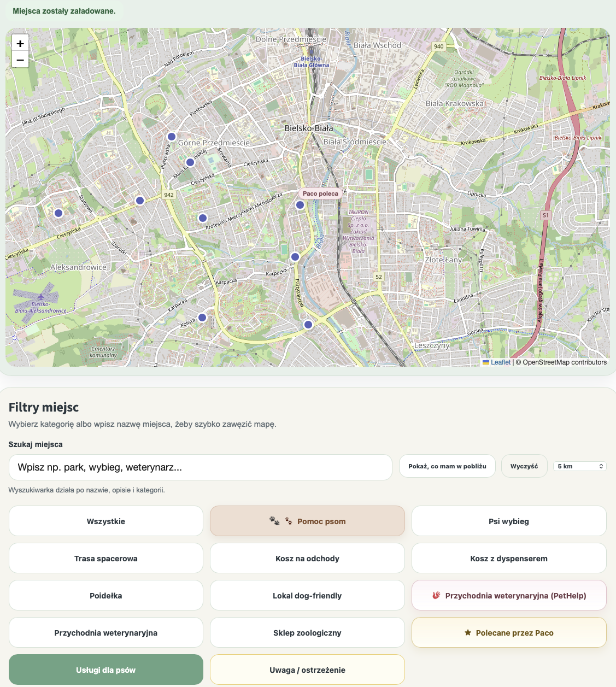Toggle the Trasa spacerowa filter
This screenshot has width=616, height=687.
pyautogui.click(x=106, y=559)
